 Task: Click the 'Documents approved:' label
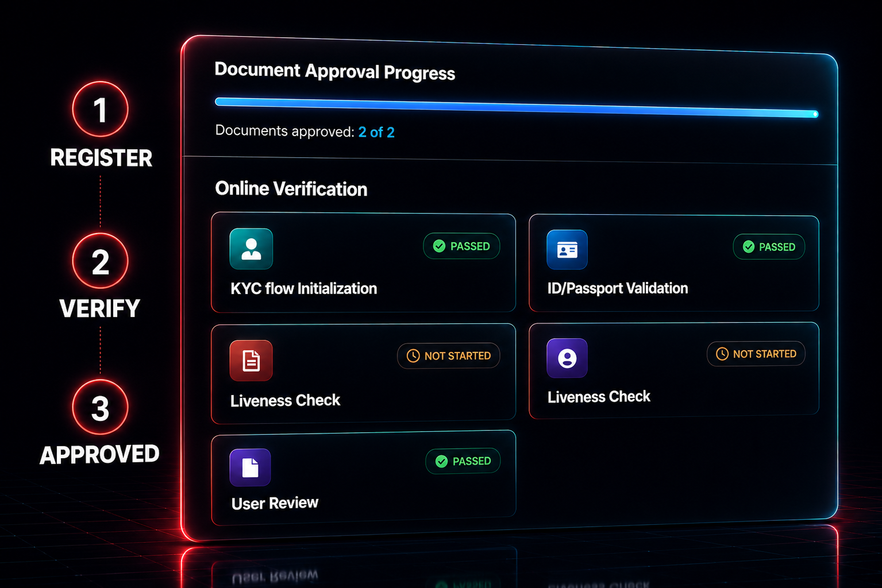(284, 131)
